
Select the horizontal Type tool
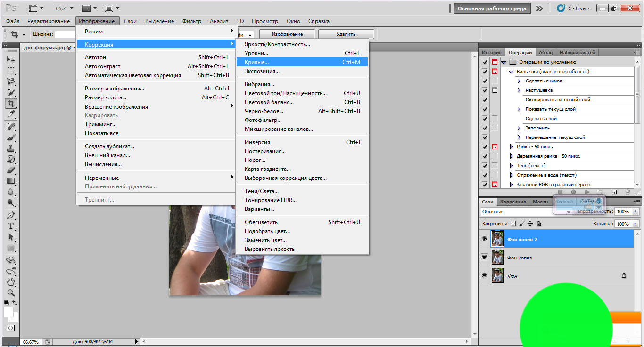tap(11, 226)
